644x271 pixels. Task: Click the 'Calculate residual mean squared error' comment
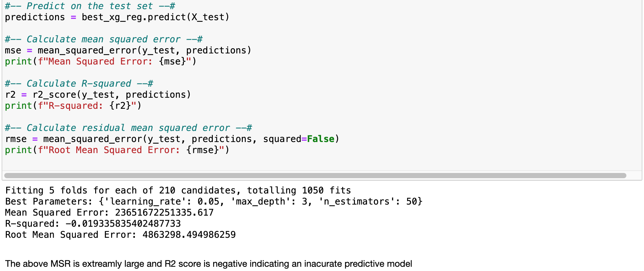pyautogui.click(x=128, y=128)
